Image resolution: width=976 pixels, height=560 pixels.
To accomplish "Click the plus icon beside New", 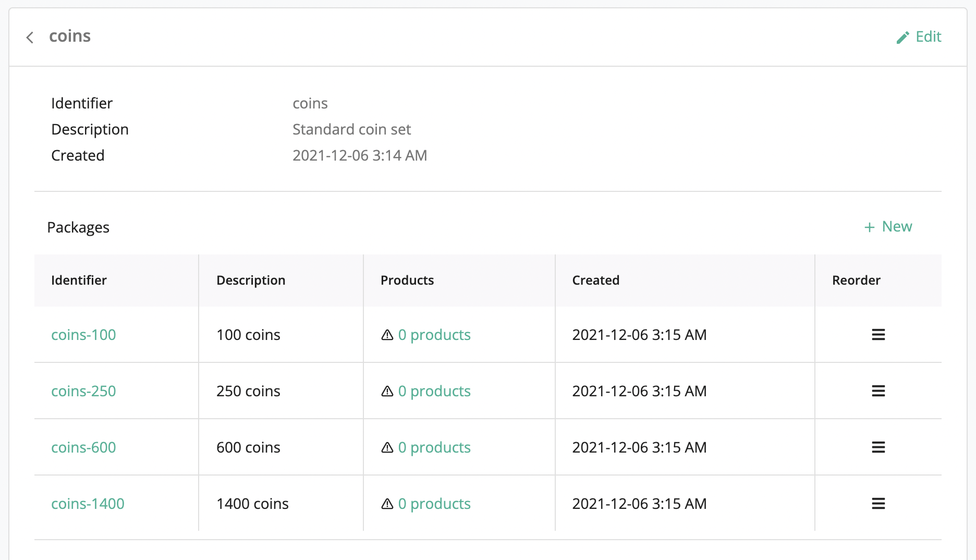I will (869, 227).
